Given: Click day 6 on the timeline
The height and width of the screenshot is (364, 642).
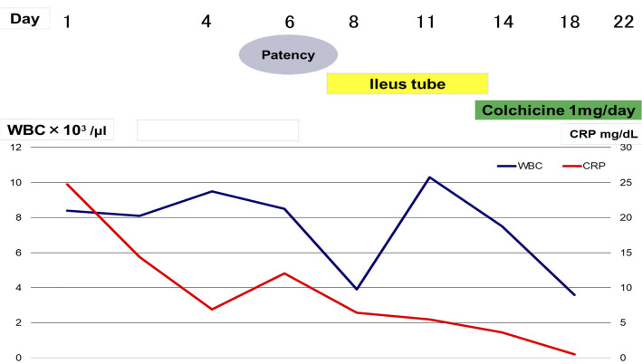Looking at the screenshot, I should (290, 22).
